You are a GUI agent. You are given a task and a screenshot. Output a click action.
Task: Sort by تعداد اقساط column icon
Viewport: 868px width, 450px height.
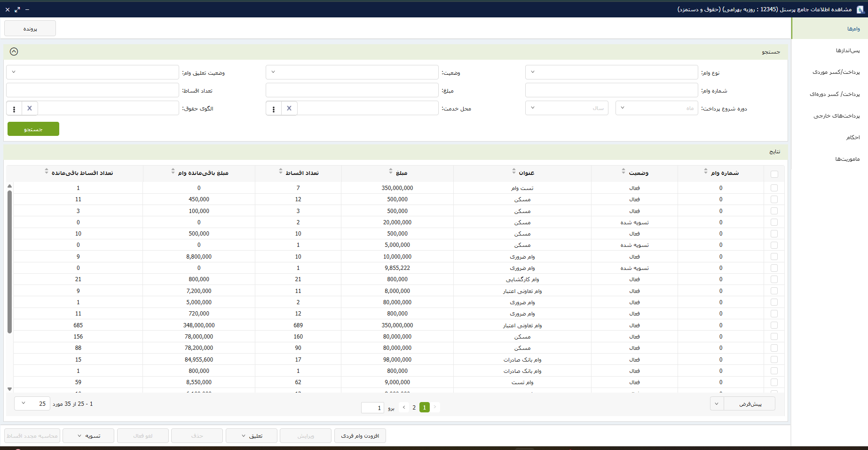[281, 171]
